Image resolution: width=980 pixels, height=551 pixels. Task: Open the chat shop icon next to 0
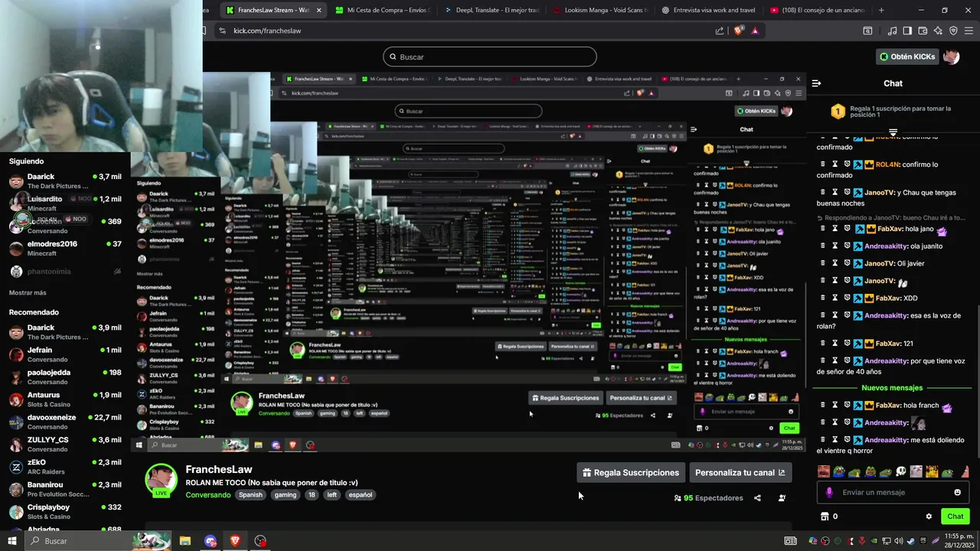(825, 517)
